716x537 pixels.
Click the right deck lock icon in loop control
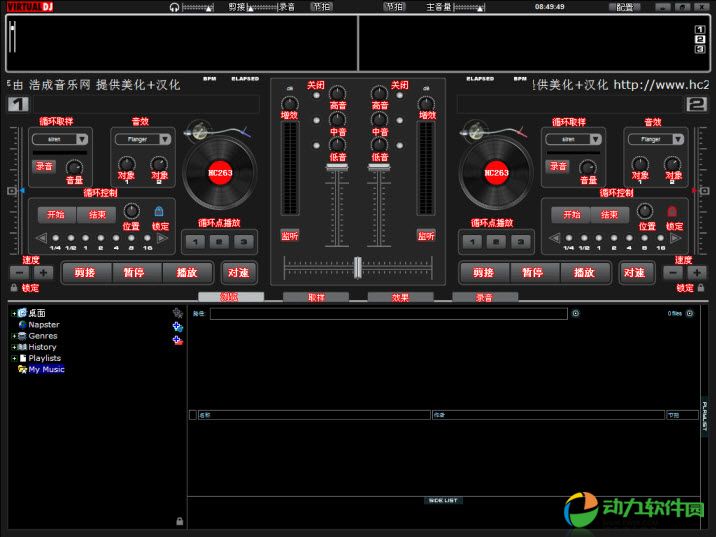pos(672,212)
